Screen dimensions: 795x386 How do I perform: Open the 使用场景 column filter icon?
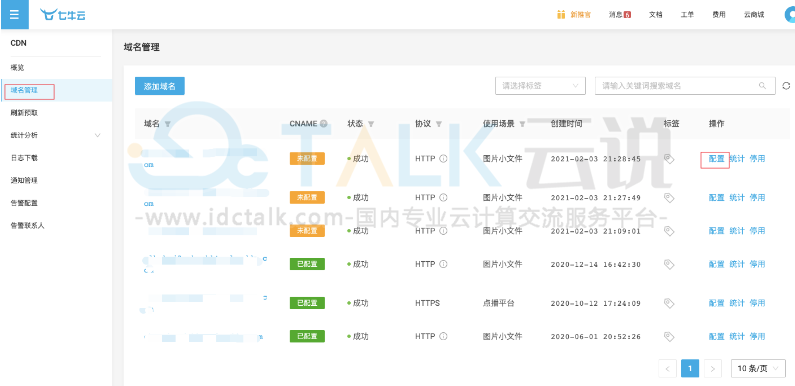pos(522,124)
